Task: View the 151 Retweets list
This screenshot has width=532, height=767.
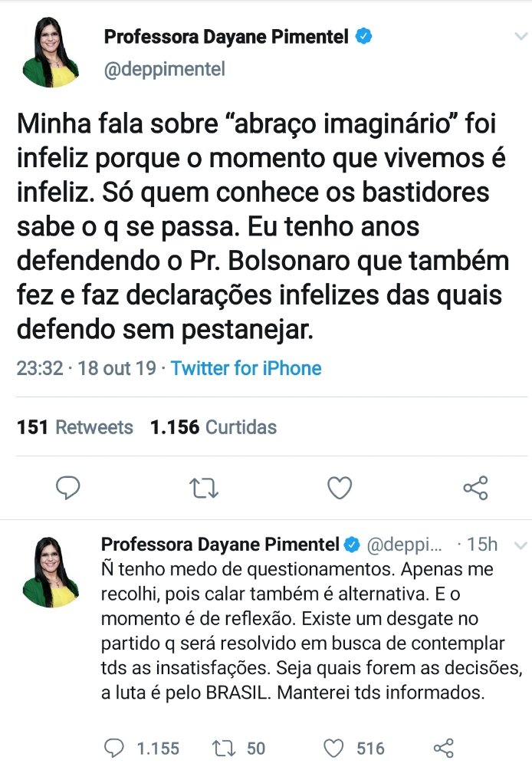Action: 75,427
